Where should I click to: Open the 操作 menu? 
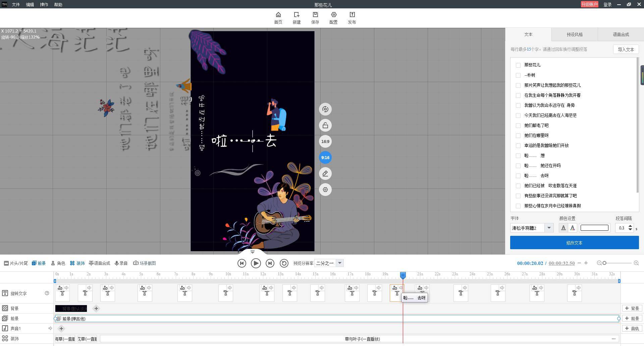pyautogui.click(x=44, y=5)
